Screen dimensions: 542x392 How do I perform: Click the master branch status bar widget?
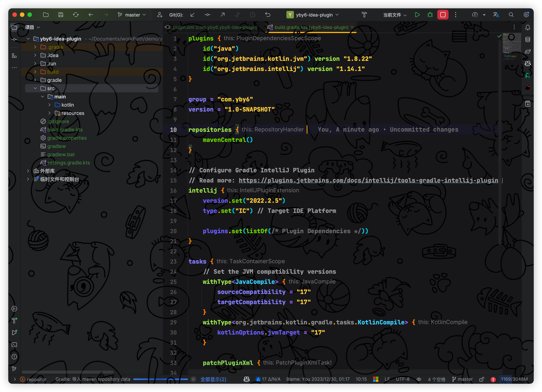coord(462,379)
